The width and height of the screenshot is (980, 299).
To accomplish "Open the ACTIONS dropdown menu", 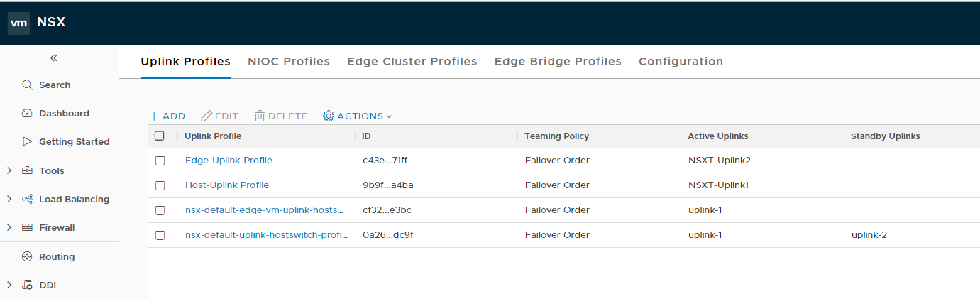I will coord(358,116).
